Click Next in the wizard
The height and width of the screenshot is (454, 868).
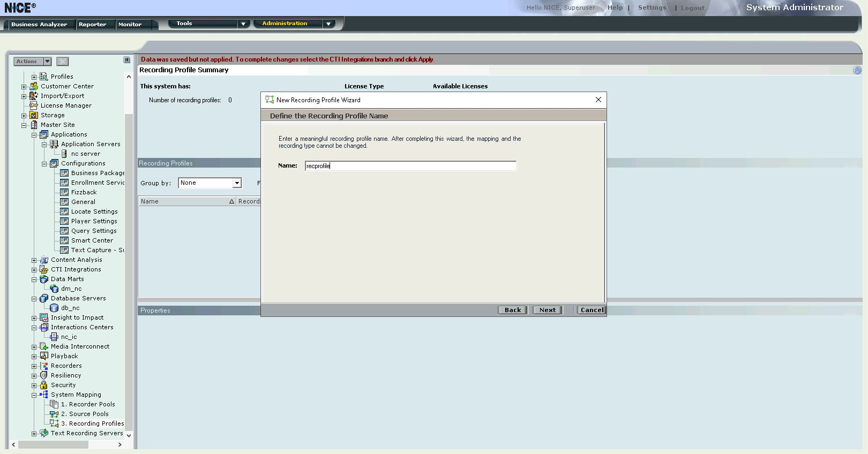tap(547, 310)
